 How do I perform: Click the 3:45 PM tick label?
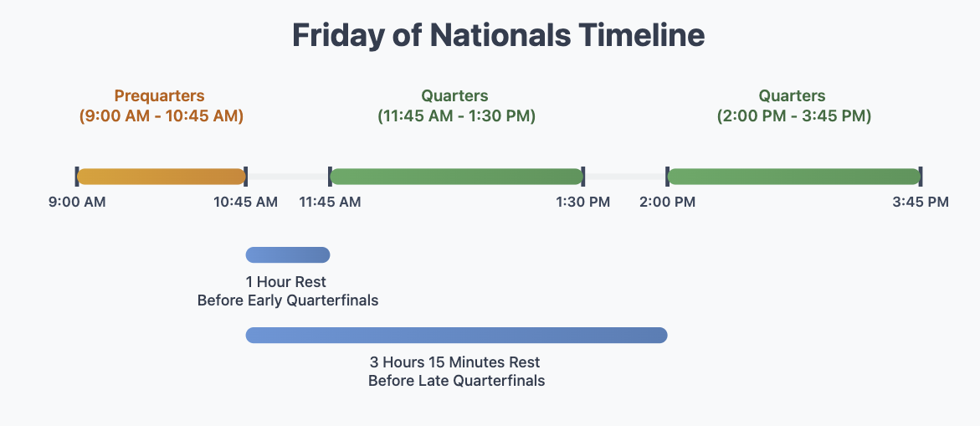(x=921, y=202)
